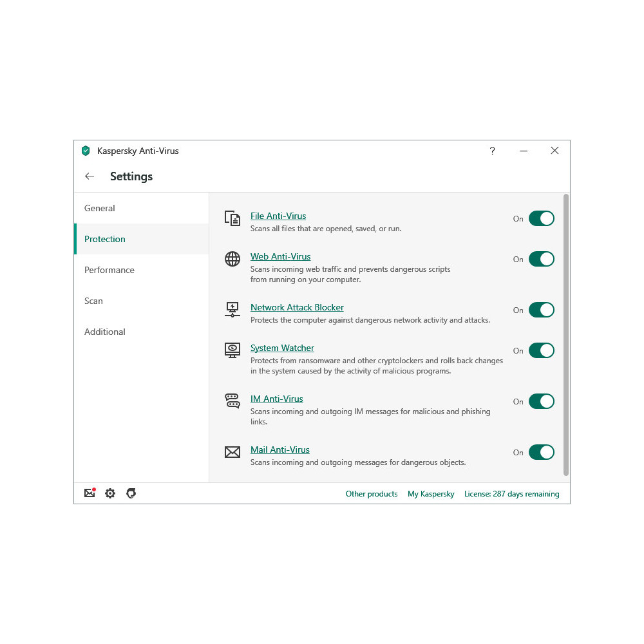This screenshot has width=644, height=644.
Task: Click the Kaspersky shield logo in title bar
Action: (86, 151)
